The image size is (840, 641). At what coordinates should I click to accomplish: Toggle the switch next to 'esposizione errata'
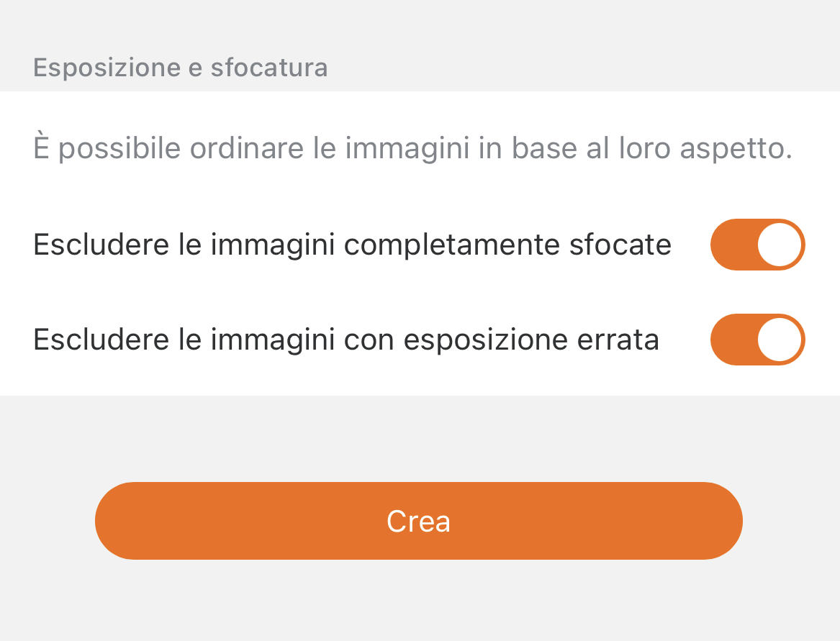(757, 340)
